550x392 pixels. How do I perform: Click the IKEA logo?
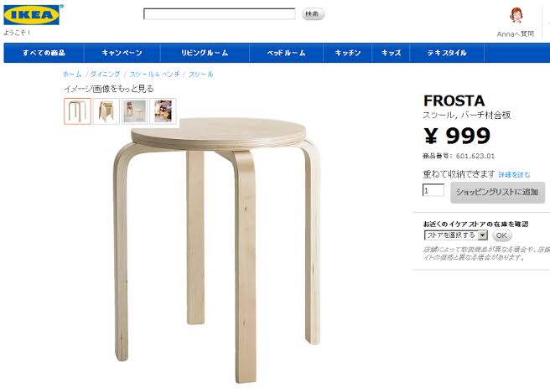click(32, 15)
